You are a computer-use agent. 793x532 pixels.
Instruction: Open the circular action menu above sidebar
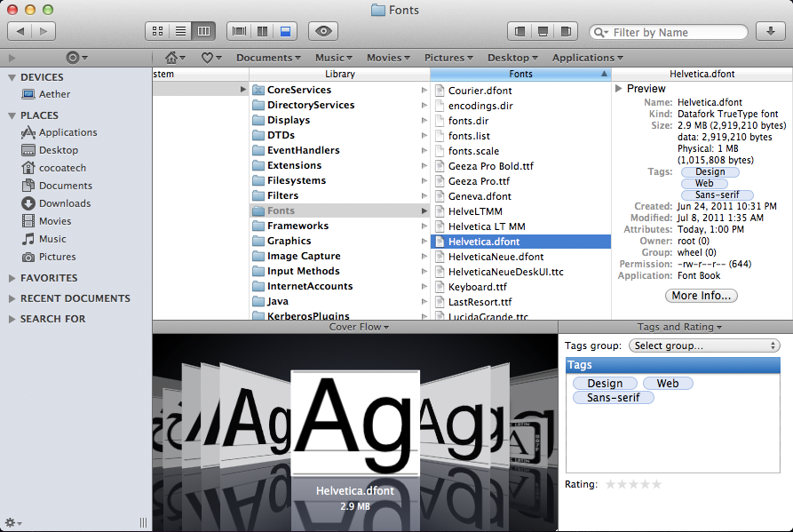[x=77, y=58]
